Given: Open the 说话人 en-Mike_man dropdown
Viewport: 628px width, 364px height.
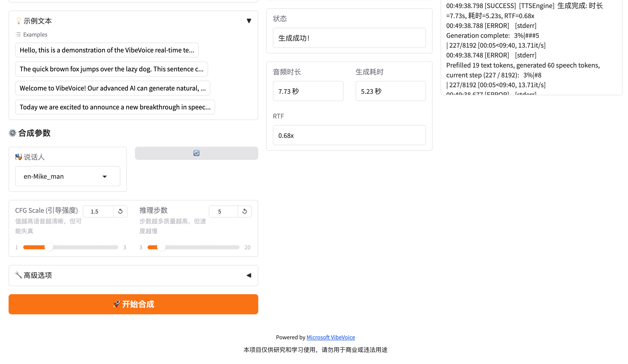Looking at the screenshot, I should [x=68, y=176].
